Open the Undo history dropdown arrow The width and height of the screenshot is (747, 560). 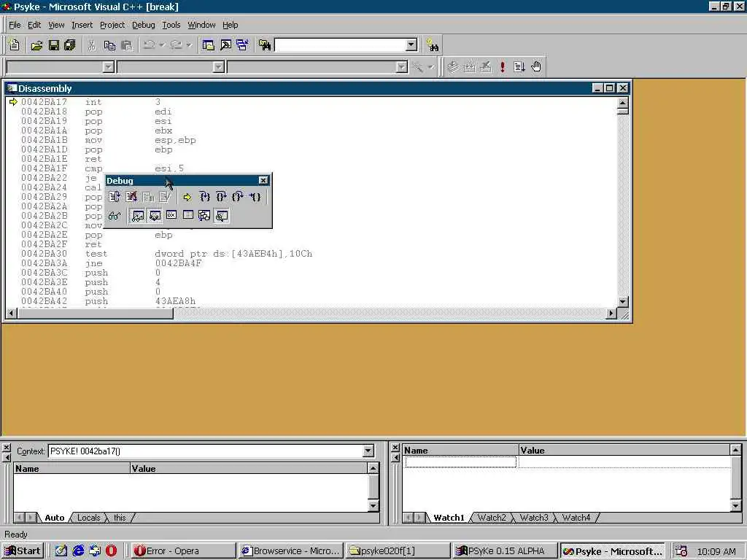click(x=162, y=45)
